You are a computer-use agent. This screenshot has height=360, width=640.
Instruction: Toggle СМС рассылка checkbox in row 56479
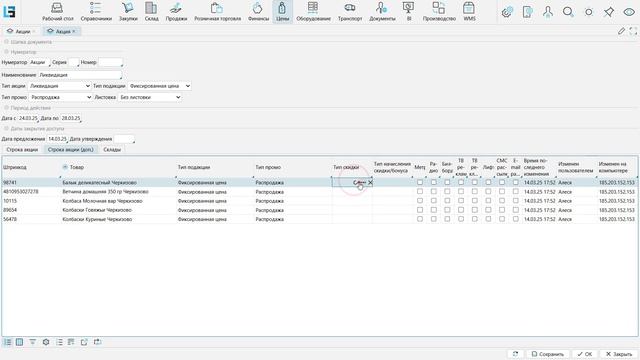[502, 219]
